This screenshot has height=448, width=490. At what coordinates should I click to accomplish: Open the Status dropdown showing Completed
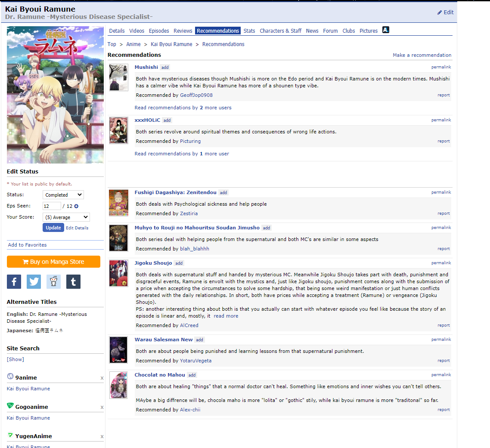click(63, 195)
